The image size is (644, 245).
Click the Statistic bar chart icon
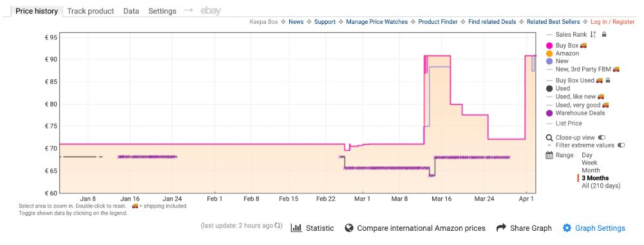coord(296,228)
